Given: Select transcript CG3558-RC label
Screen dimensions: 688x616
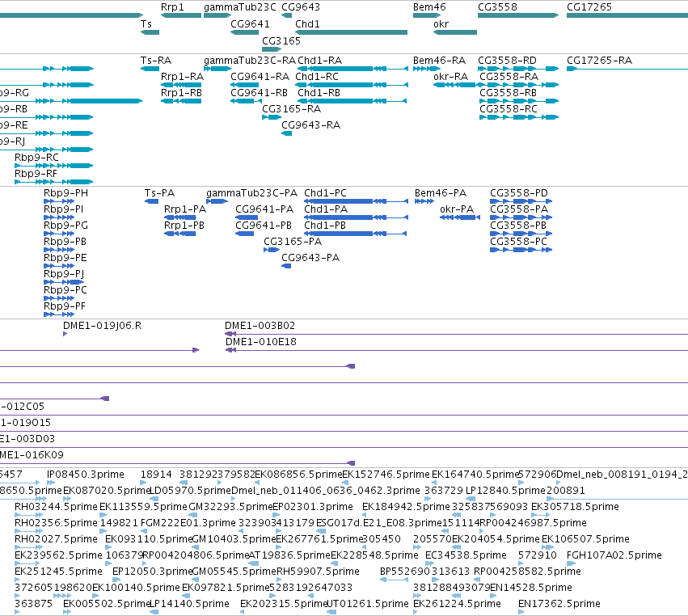Looking at the screenshot, I should pyautogui.click(x=508, y=109).
